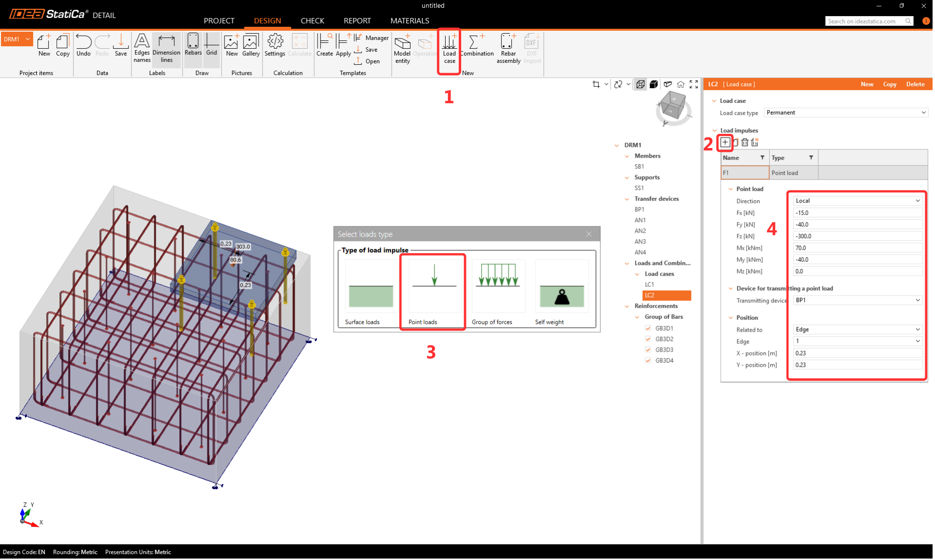The image size is (935, 560).
Task: Open the Transmitting device dropdown
Action: click(857, 300)
